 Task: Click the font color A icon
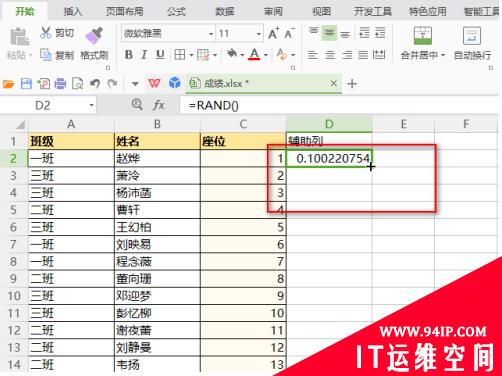[x=254, y=54]
